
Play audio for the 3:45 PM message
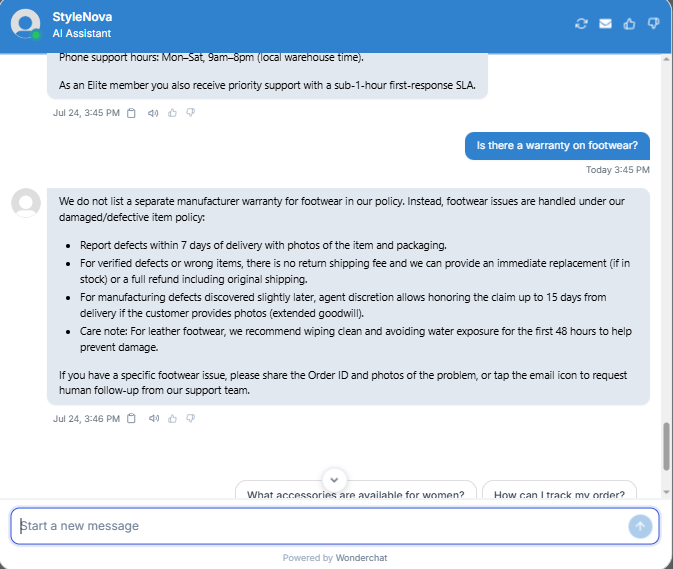[153, 113]
